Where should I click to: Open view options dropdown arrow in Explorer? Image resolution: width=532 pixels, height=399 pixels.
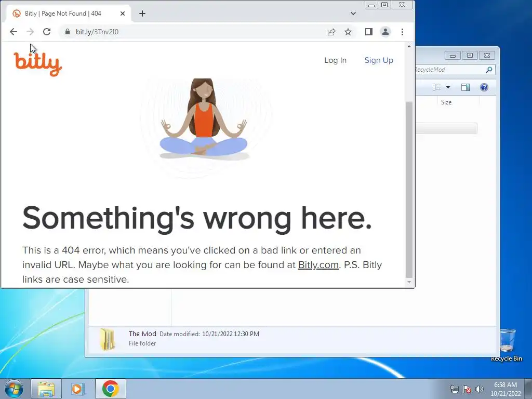click(448, 87)
